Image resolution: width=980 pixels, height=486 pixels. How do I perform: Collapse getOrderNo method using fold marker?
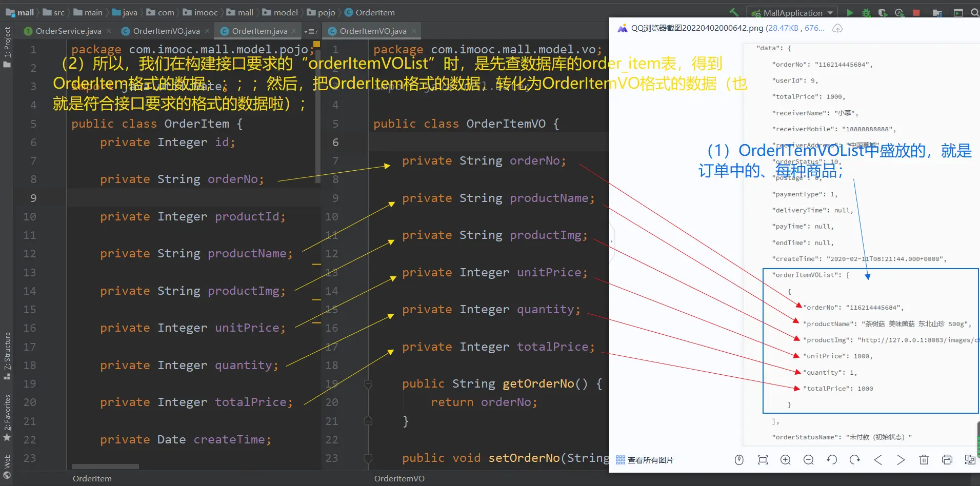pyautogui.click(x=368, y=384)
